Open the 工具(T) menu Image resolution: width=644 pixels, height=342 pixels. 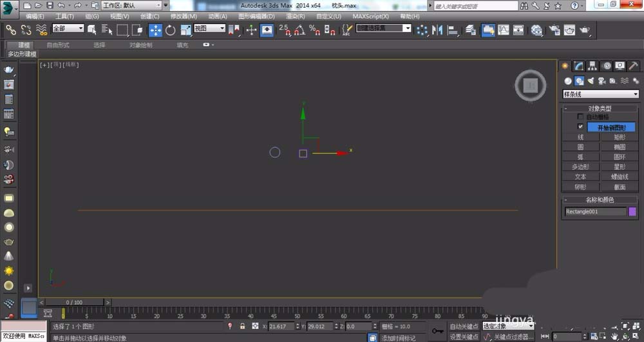coord(64,16)
